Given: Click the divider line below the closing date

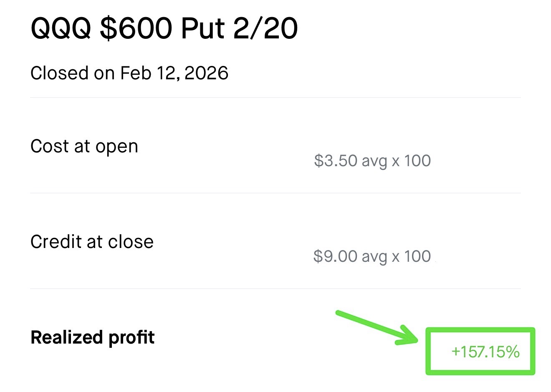Looking at the screenshot, I should (x=275, y=98).
